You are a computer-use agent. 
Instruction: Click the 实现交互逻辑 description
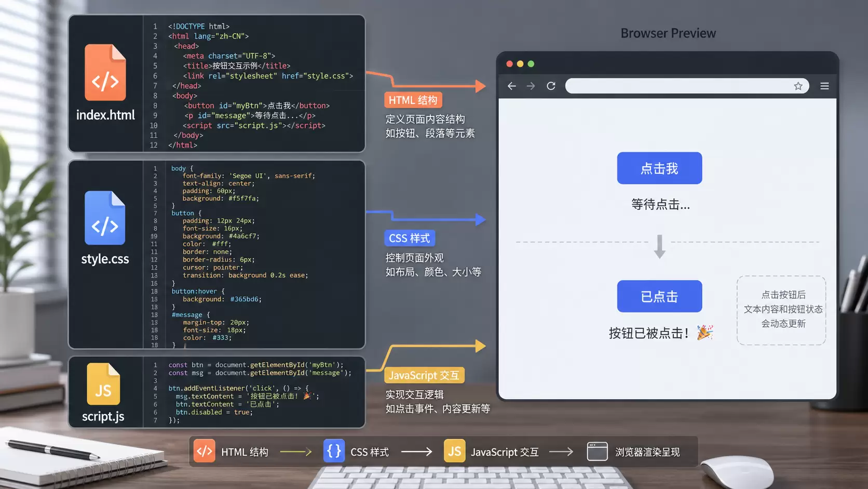click(414, 394)
